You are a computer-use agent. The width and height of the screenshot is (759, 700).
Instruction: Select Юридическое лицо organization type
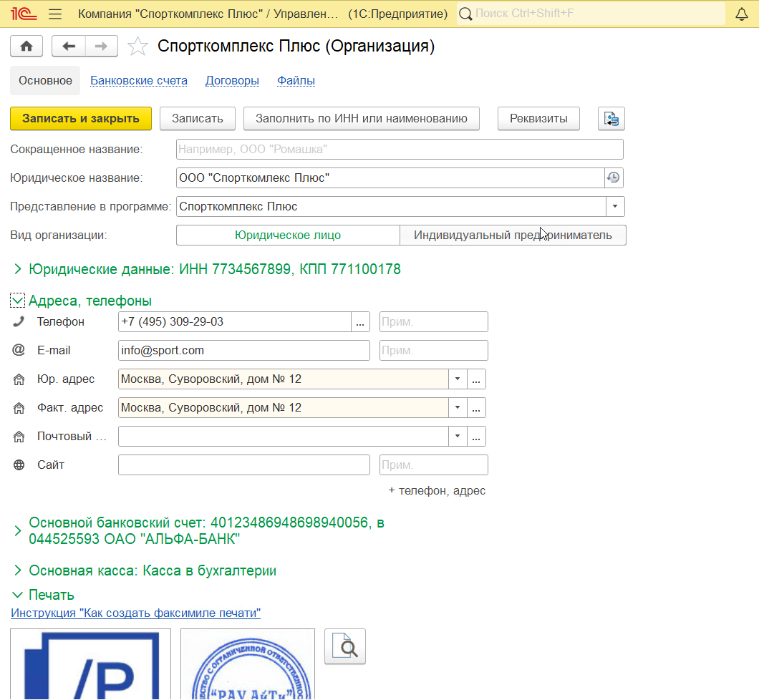288,235
